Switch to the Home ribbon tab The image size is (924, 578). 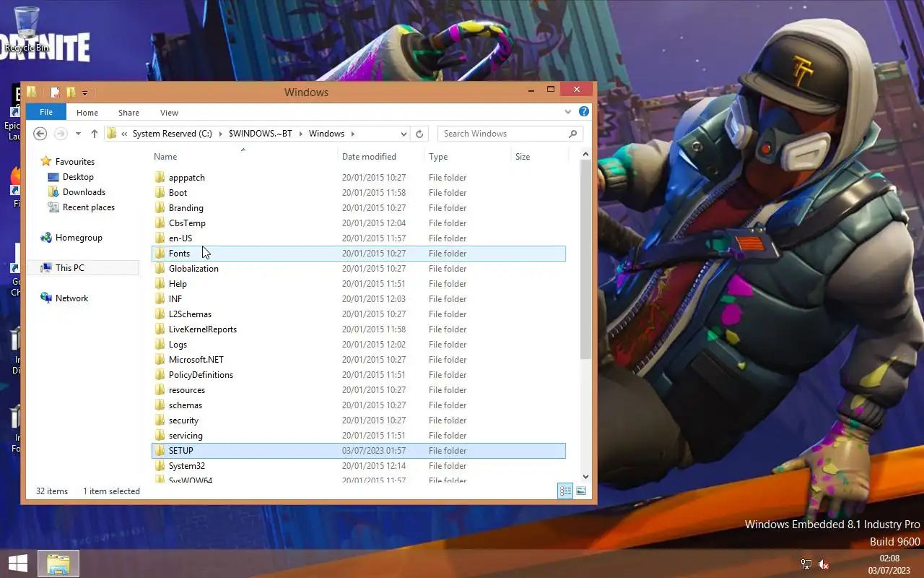tap(87, 113)
